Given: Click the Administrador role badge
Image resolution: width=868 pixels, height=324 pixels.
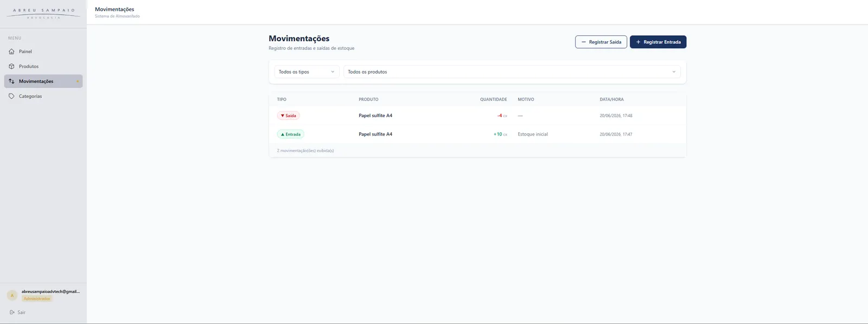Looking at the screenshot, I should coord(37,299).
